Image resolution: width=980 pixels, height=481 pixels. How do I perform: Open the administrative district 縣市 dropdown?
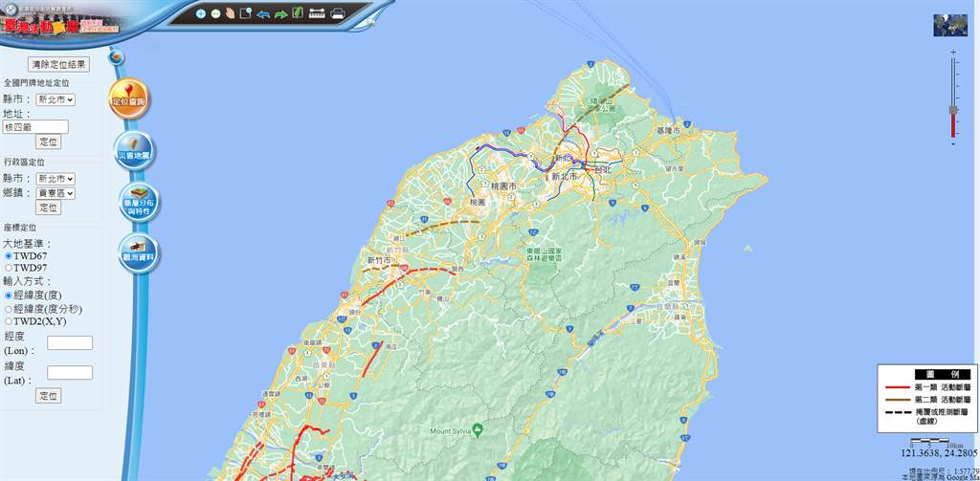pos(56,179)
